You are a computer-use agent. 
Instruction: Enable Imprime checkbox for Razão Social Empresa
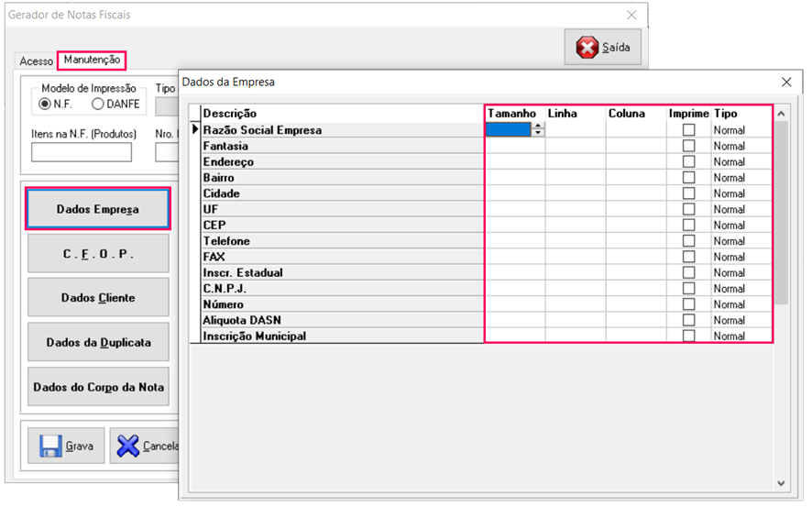(x=688, y=130)
